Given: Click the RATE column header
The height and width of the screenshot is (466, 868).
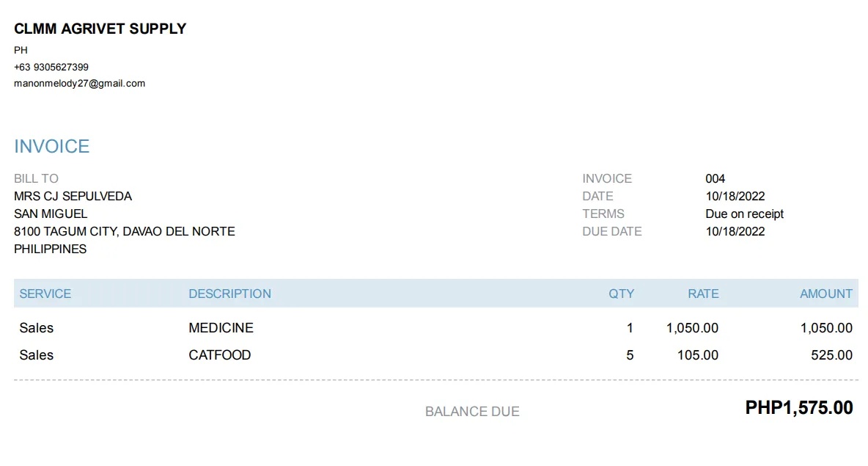Looking at the screenshot, I should (702, 294).
